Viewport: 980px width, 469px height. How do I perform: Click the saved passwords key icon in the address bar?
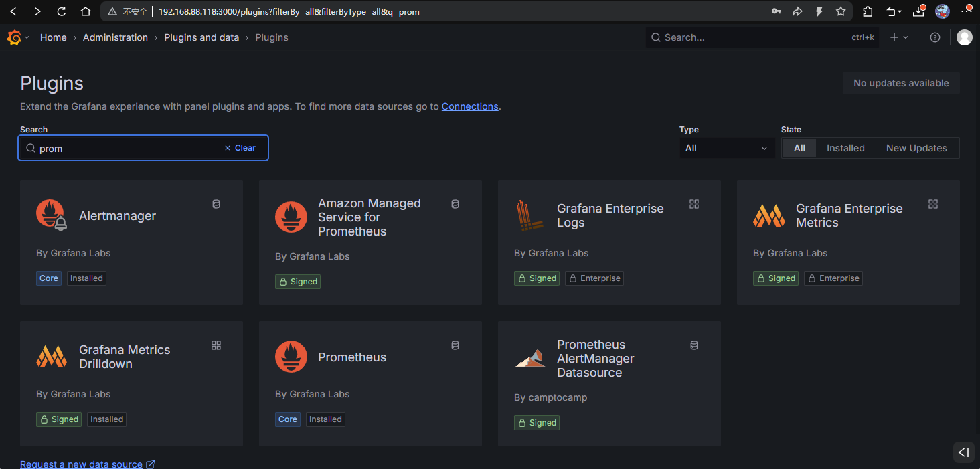[777, 11]
